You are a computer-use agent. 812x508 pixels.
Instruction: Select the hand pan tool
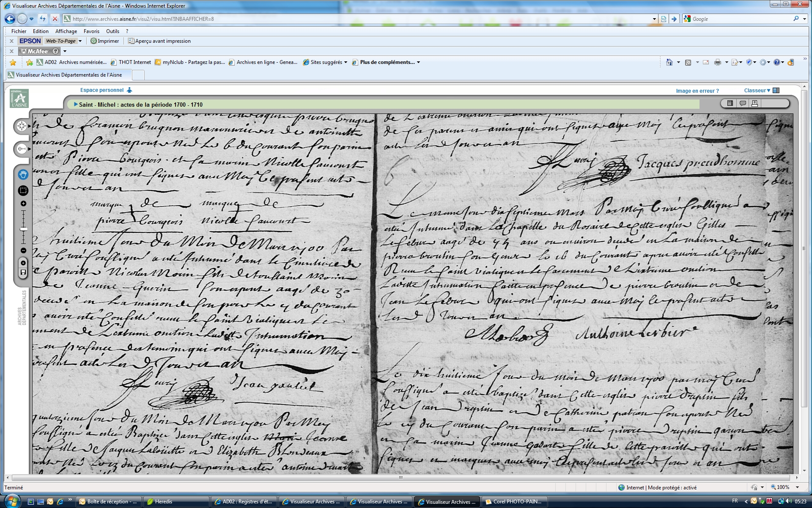23,174
